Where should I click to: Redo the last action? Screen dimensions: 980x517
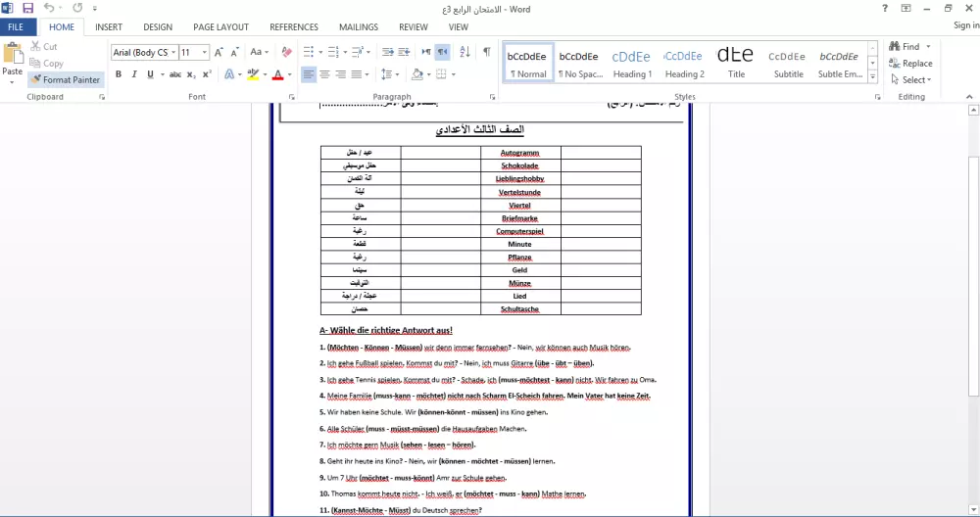coord(77,8)
